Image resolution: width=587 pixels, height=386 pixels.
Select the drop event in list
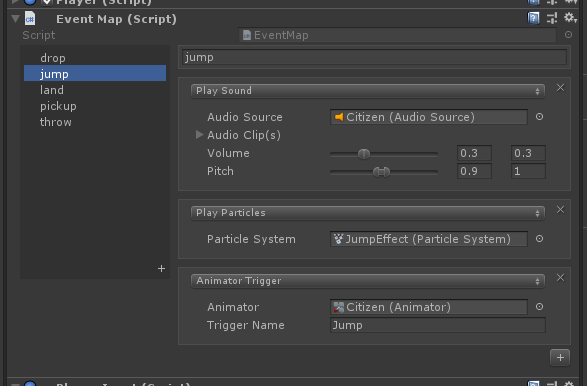click(95, 58)
